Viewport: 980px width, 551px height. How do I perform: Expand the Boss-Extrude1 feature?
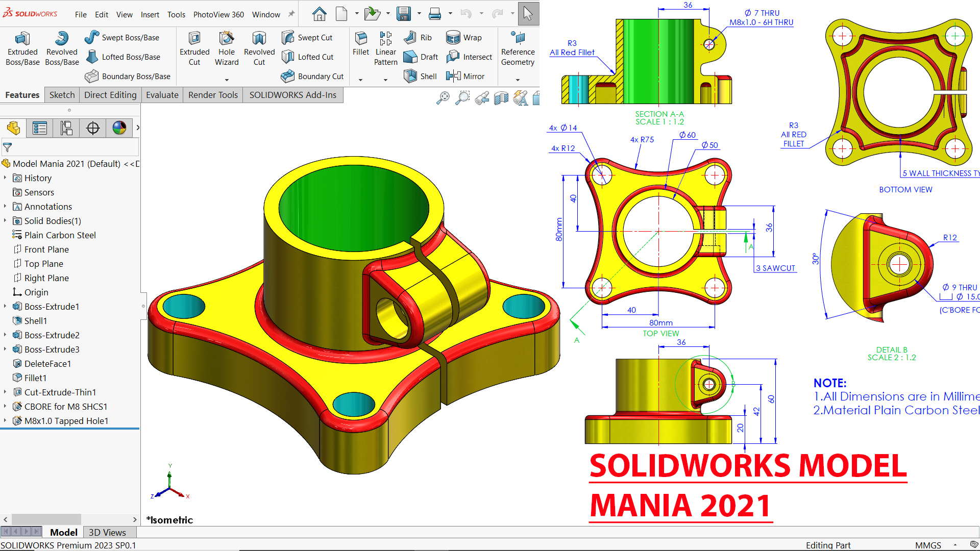point(5,306)
